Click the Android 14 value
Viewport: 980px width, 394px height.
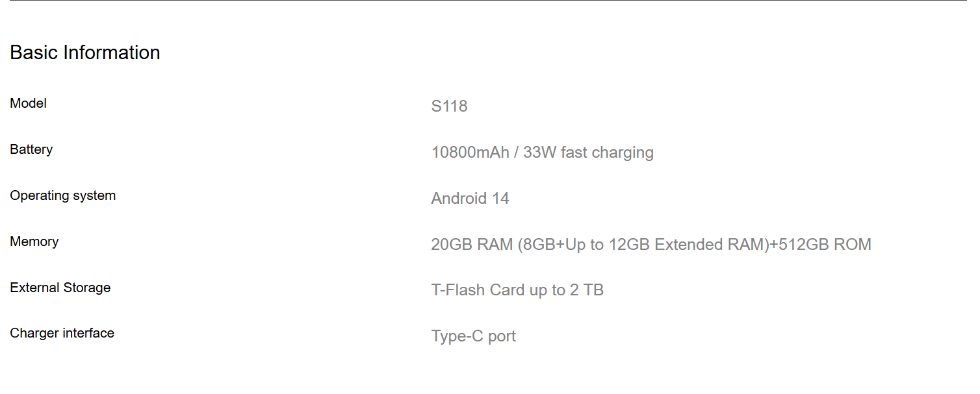point(470,199)
